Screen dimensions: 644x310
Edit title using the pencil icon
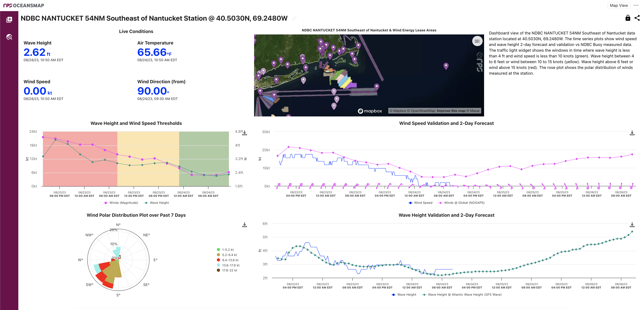(x=295, y=18)
